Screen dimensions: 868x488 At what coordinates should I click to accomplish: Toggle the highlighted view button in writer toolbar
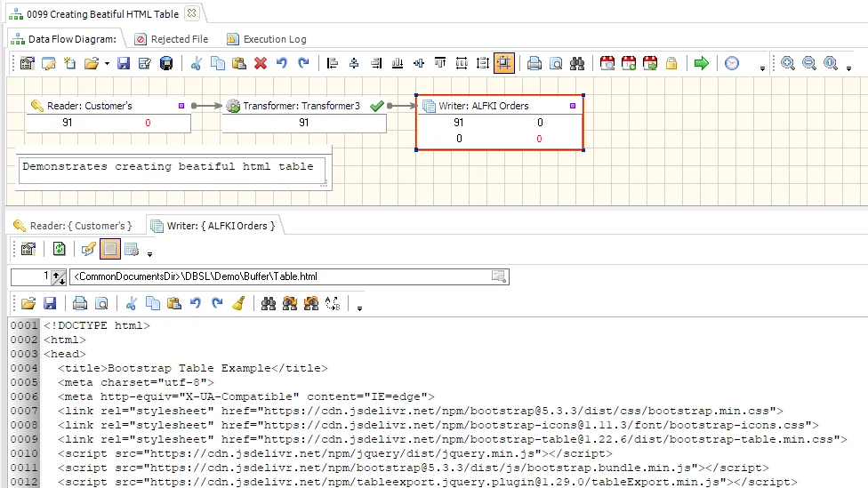[110, 250]
